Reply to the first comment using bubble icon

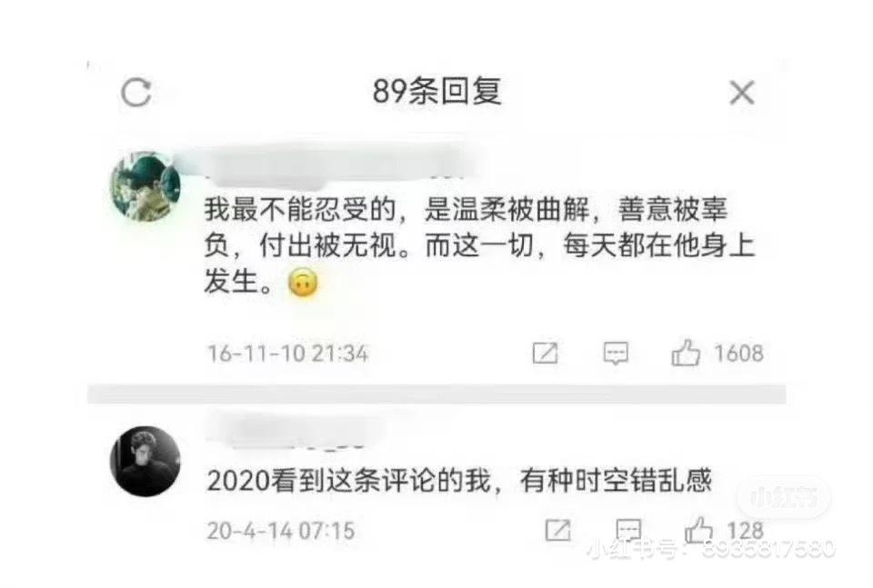tap(616, 353)
